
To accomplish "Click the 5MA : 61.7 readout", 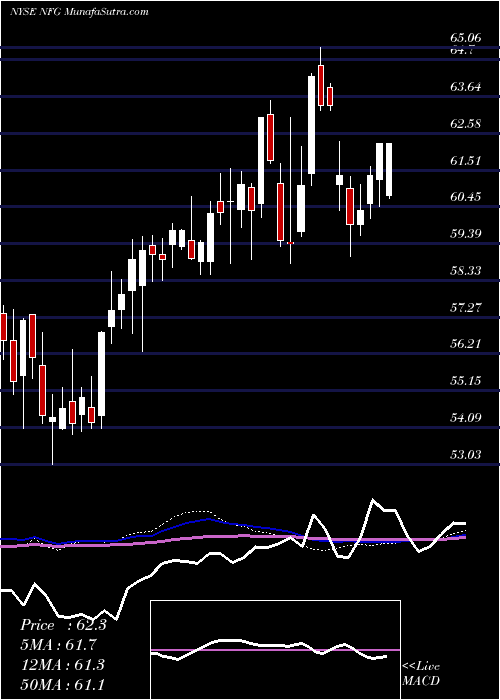I will (x=58, y=645).
